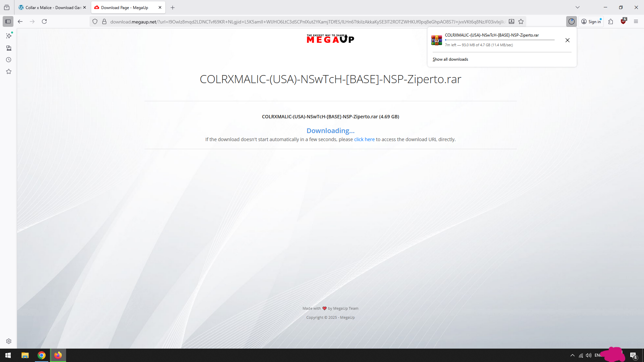Open sidebar History clock icon
Screen dimensions: 644x362
click(x=9, y=60)
